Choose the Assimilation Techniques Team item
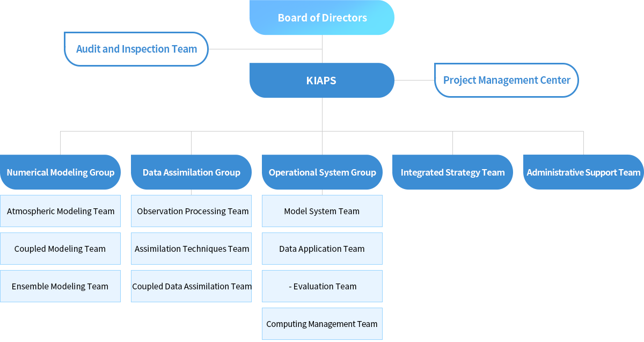This screenshot has height=342, width=644. coord(191,249)
